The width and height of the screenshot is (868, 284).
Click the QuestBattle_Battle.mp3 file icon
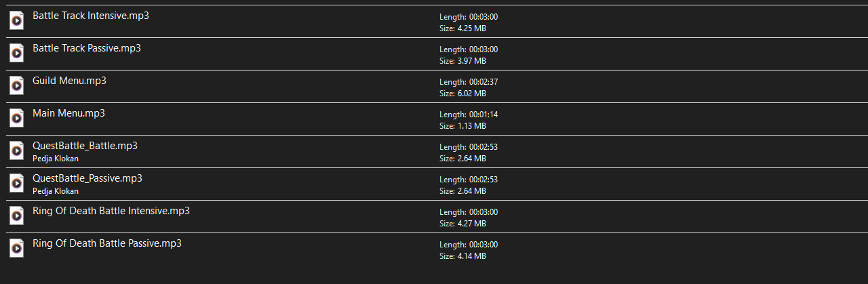pyautogui.click(x=16, y=150)
